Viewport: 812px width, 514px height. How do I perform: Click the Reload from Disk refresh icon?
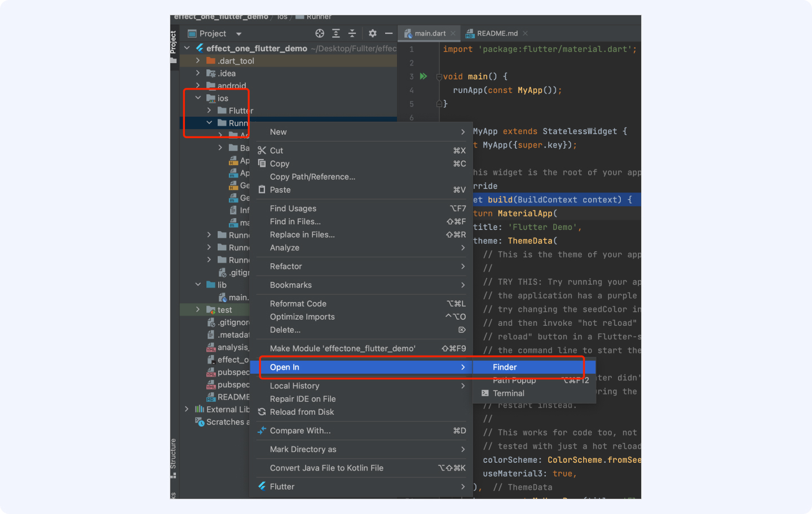point(262,412)
